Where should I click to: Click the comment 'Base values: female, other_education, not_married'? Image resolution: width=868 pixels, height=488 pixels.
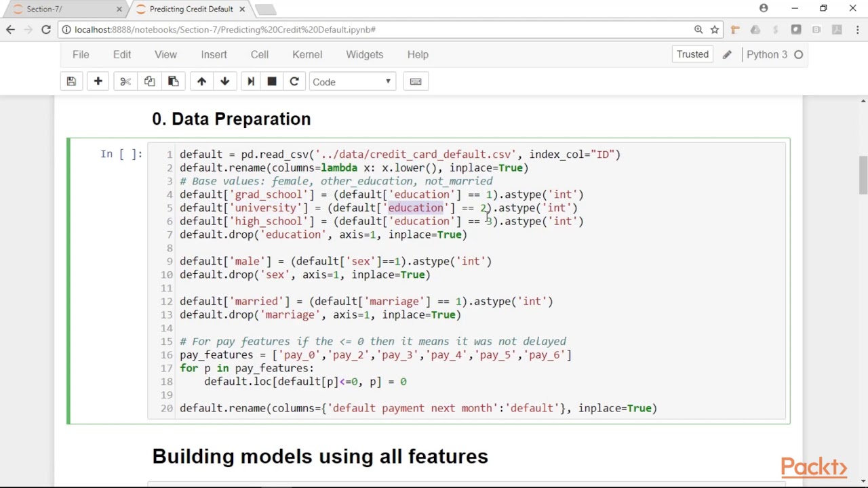pos(342,181)
